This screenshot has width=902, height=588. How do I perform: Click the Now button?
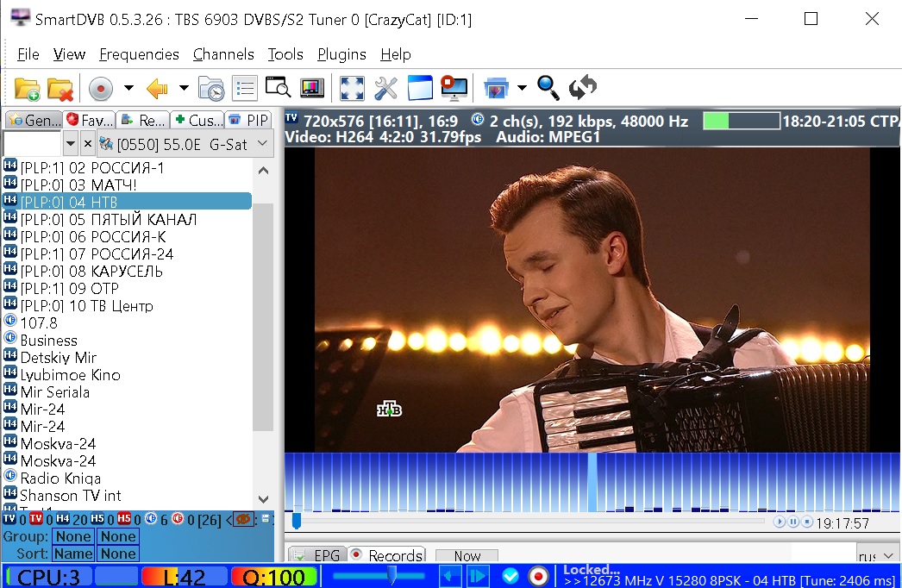[x=467, y=556]
